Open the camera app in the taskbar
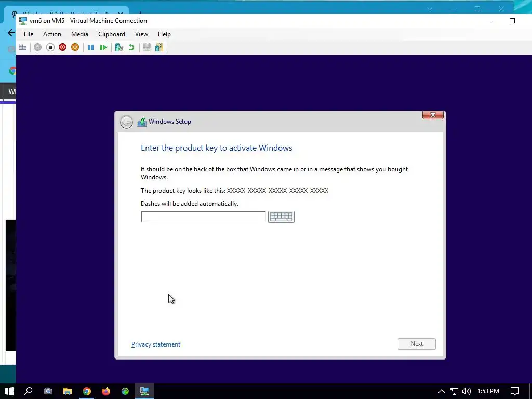Viewport: 532px width, 399px height. [x=48, y=391]
